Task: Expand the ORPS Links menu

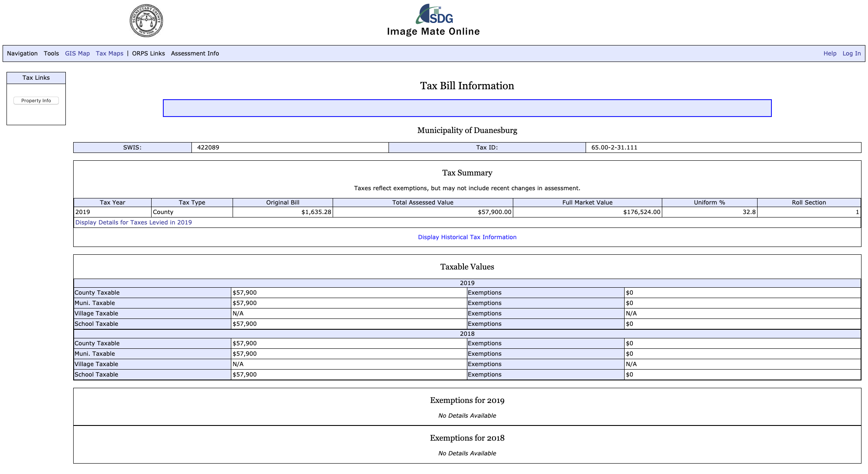Action: pos(148,53)
